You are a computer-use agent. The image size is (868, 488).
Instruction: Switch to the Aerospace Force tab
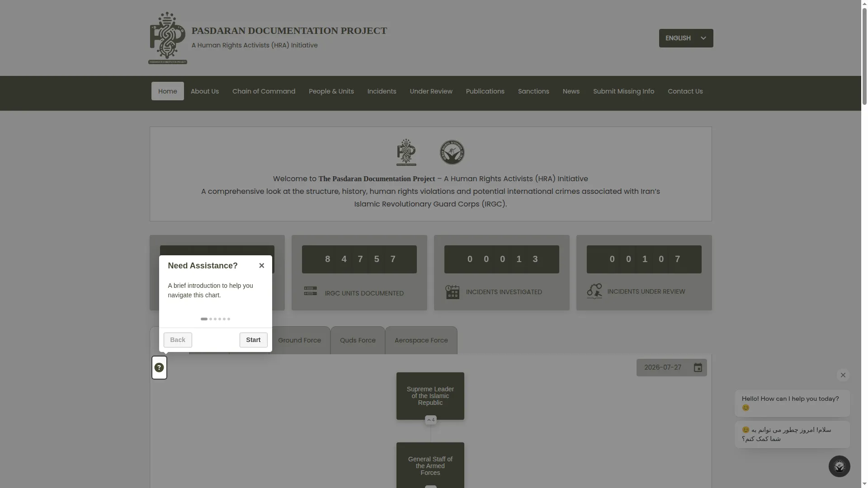point(421,340)
